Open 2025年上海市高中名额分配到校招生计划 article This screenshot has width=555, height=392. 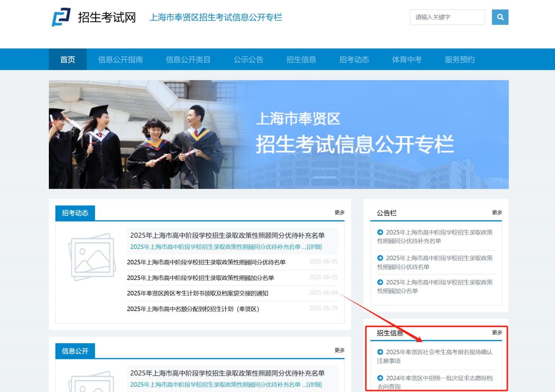(x=193, y=309)
